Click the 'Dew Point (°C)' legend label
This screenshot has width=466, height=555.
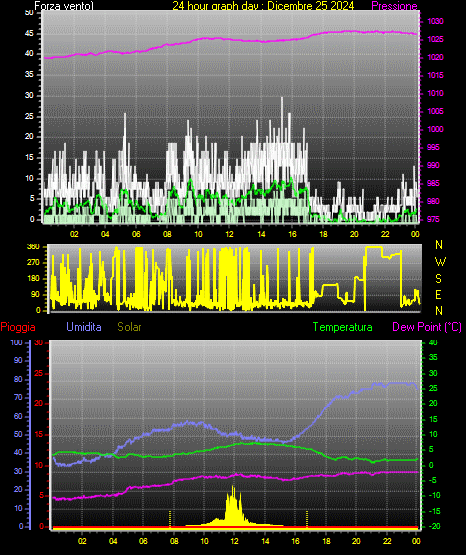(427, 327)
